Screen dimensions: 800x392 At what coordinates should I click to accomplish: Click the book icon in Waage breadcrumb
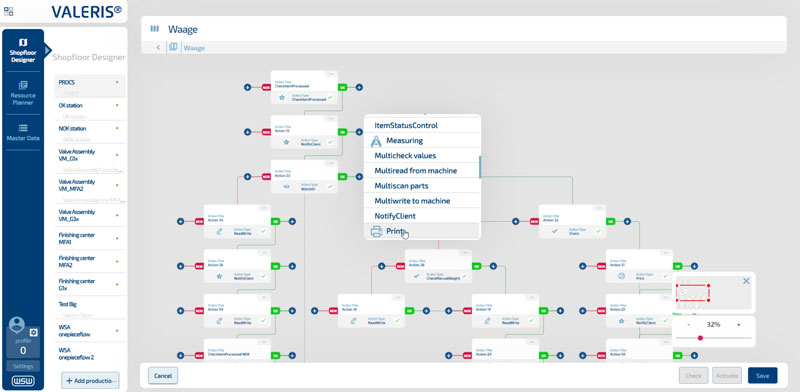pos(173,47)
